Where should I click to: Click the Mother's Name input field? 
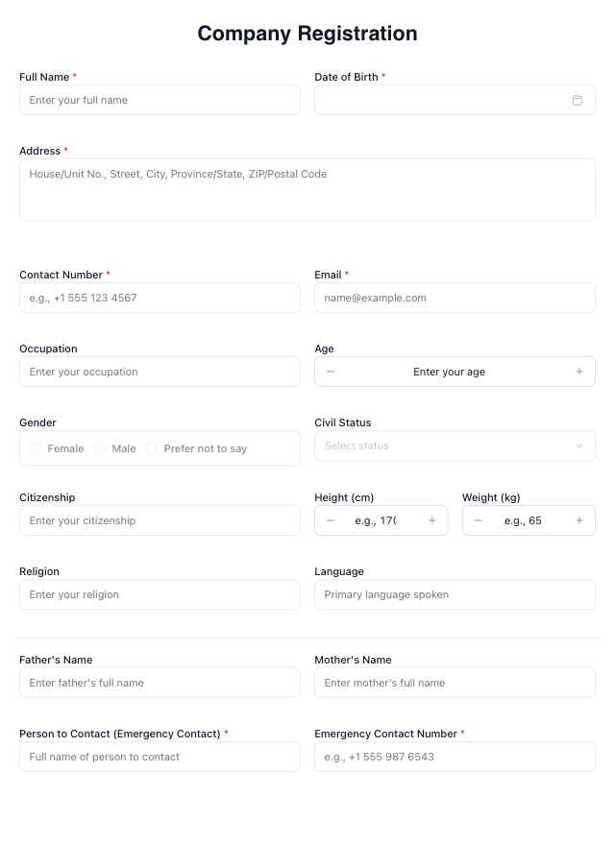point(455,683)
